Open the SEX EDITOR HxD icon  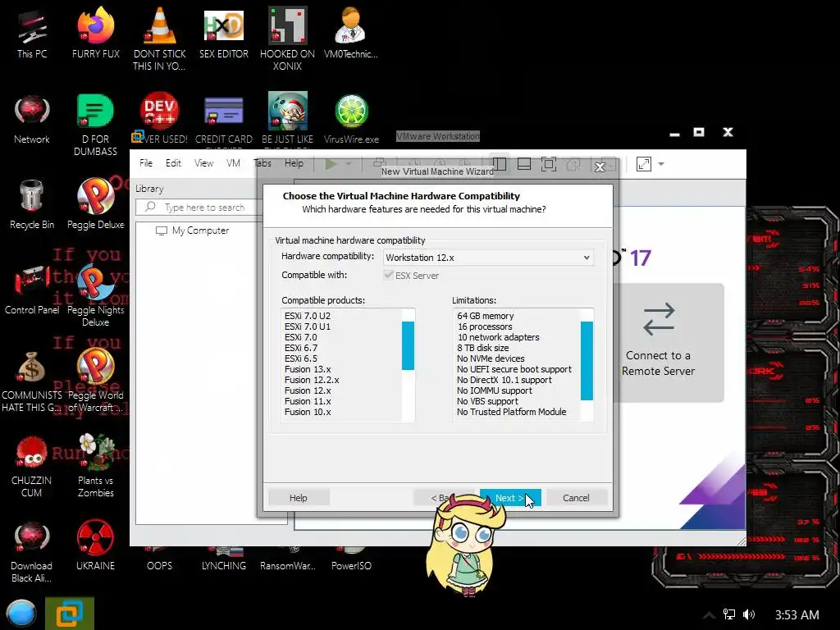tap(224, 34)
